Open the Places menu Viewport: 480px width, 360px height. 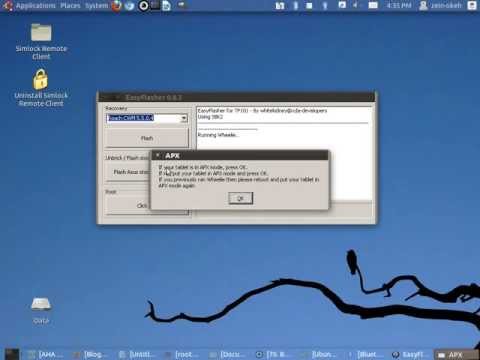coord(70,6)
